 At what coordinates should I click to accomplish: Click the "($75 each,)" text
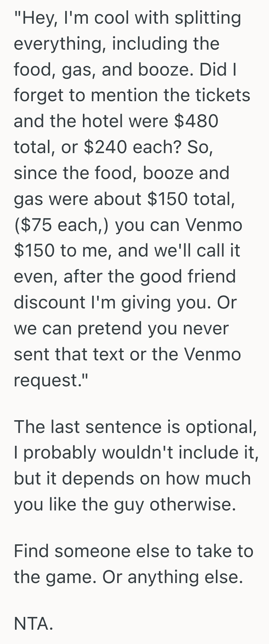(61, 225)
